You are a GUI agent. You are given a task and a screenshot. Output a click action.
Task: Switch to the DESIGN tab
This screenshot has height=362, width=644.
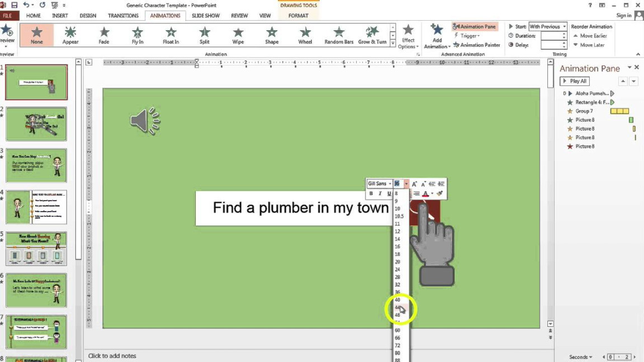(x=88, y=16)
